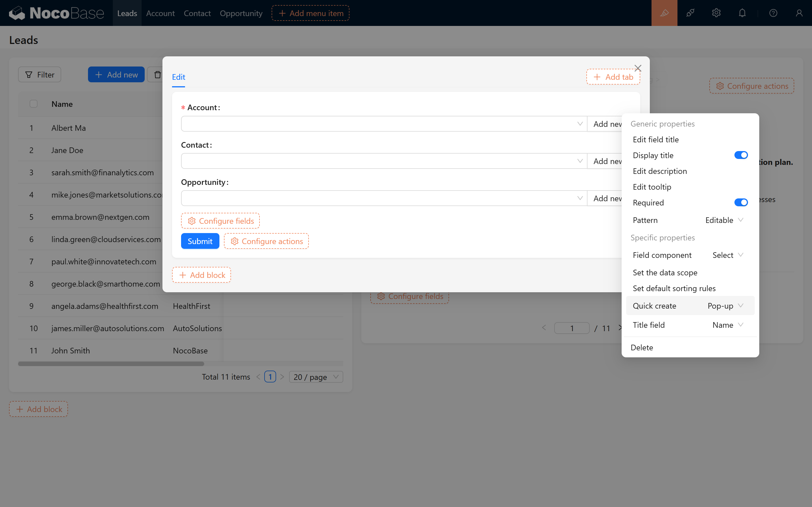812x507 pixels.
Task: Open the Leads menu item
Action: click(127, 13)
